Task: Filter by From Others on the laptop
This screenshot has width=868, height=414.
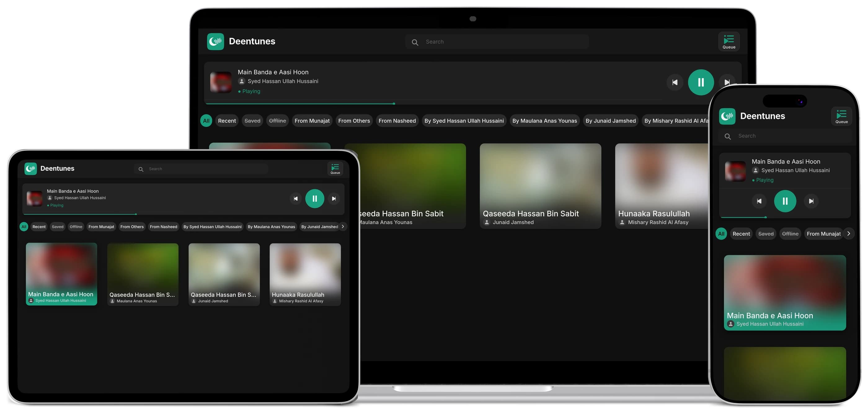Action: [354, 121]
